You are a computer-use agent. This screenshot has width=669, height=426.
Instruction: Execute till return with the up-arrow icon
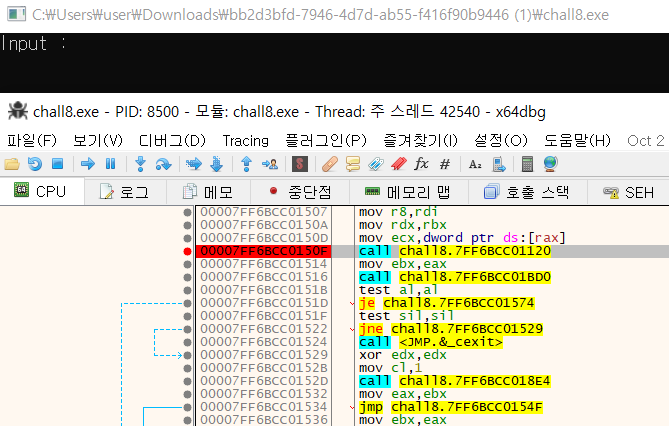[x=246, y=164]
